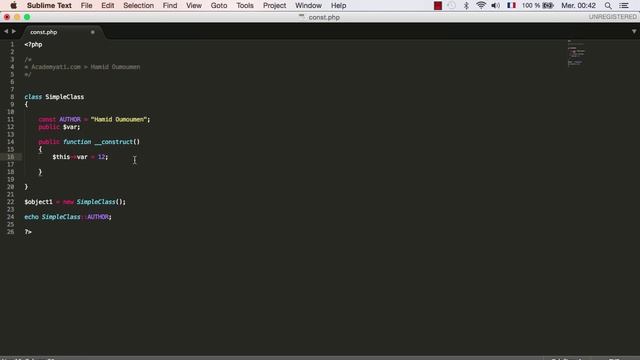This screenshot has height=360, width=640.
Task: Open the clock showing Mer. 00:42
Action: (x=578, y=5)
